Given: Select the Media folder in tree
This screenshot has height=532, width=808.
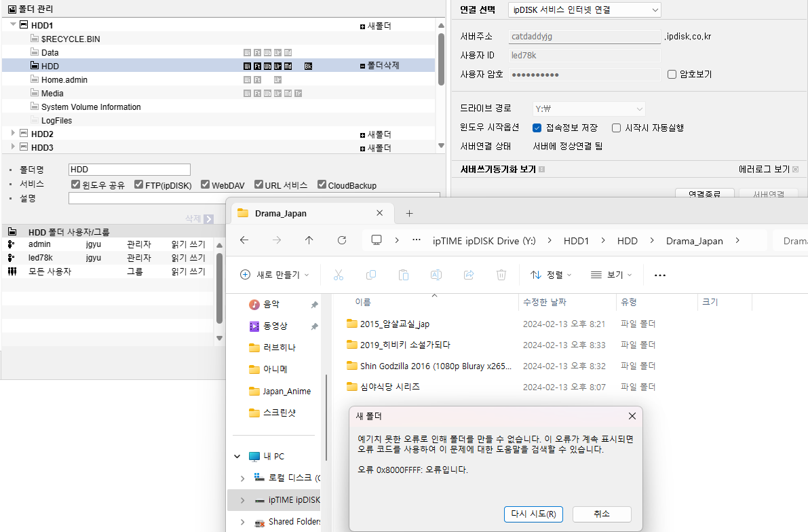Looking at the screenshot, I should click(52, 94).
